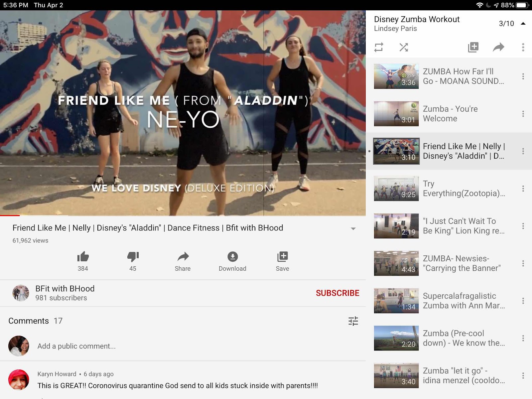The height and width of the screenshot is (399, 532).
Task: Play Supercalafragalistic Zumba with Ann Mar title
Action: [464, 301]
